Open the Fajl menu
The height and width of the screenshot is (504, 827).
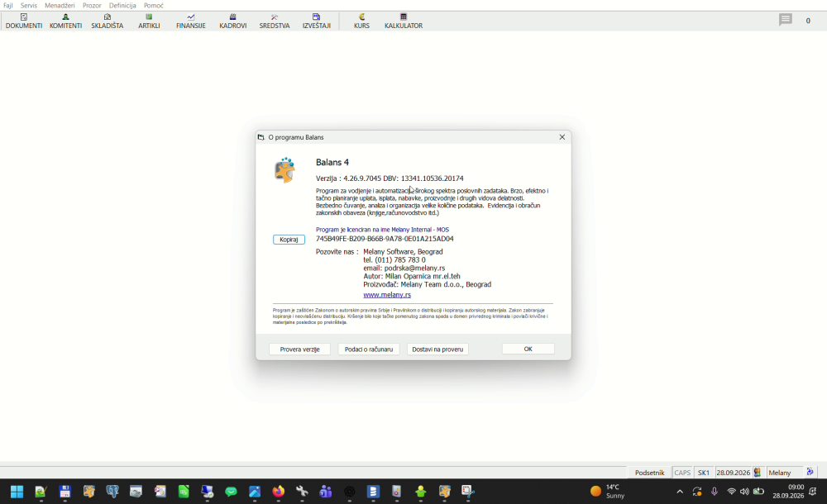pyautogui.click(x=8, y=5)
